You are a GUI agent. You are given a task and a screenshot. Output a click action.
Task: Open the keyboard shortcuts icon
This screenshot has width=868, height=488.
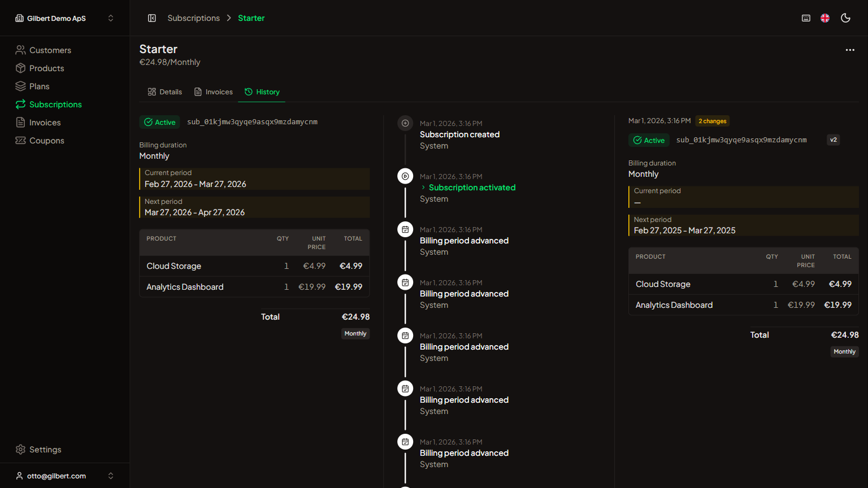click(806, 18)
